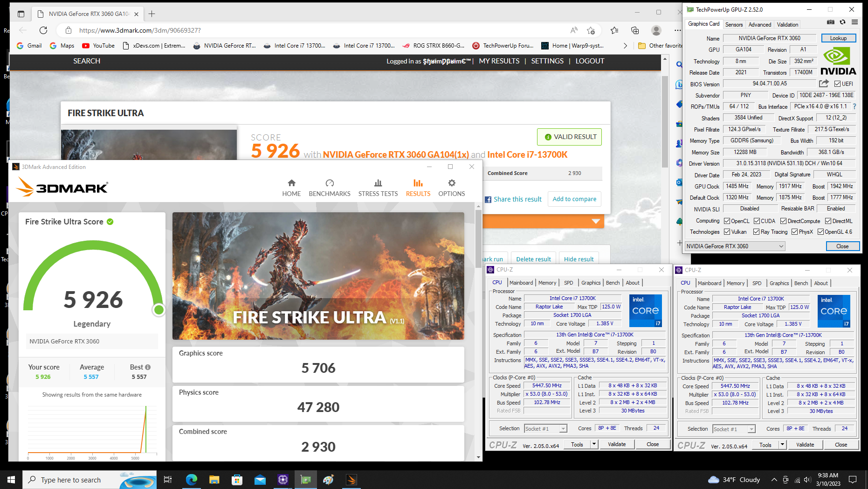
Task: Open browser profile avatar
Action: click(x=656, y=30)
